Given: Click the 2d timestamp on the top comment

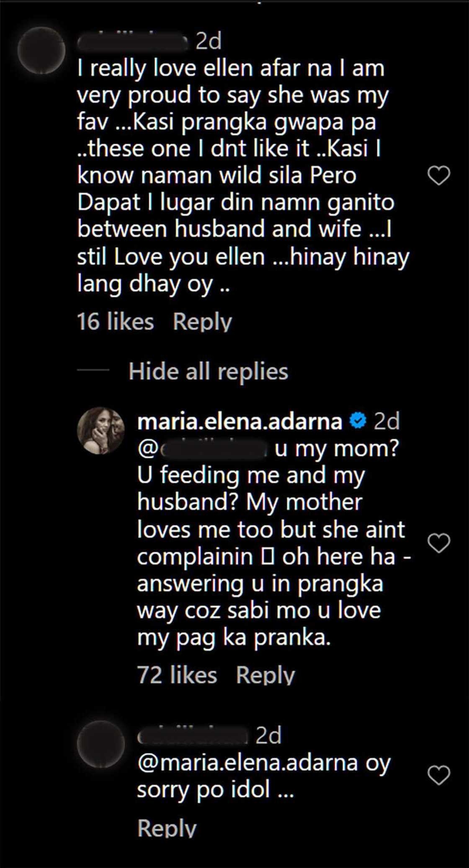Looking at the screenshot, I should coord(209,41).
